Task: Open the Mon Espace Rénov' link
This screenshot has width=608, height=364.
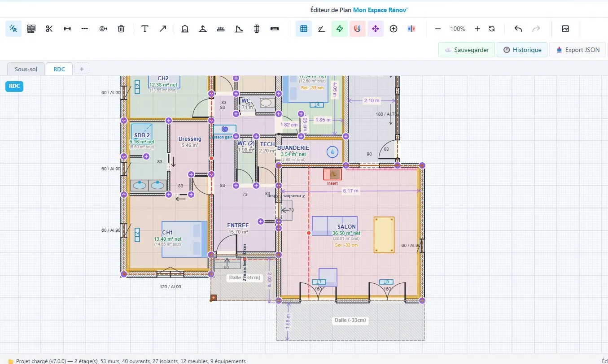Action: point(380,9)
